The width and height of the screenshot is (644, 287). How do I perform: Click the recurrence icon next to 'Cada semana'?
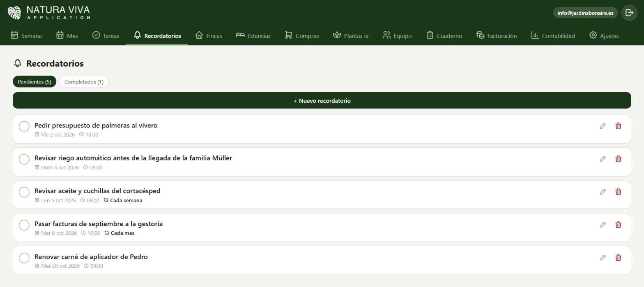pyautogui.click(x=106, y=200)
